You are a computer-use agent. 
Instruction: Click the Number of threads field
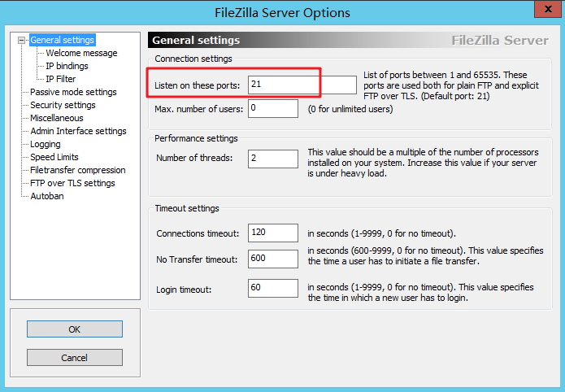point(273,158)
